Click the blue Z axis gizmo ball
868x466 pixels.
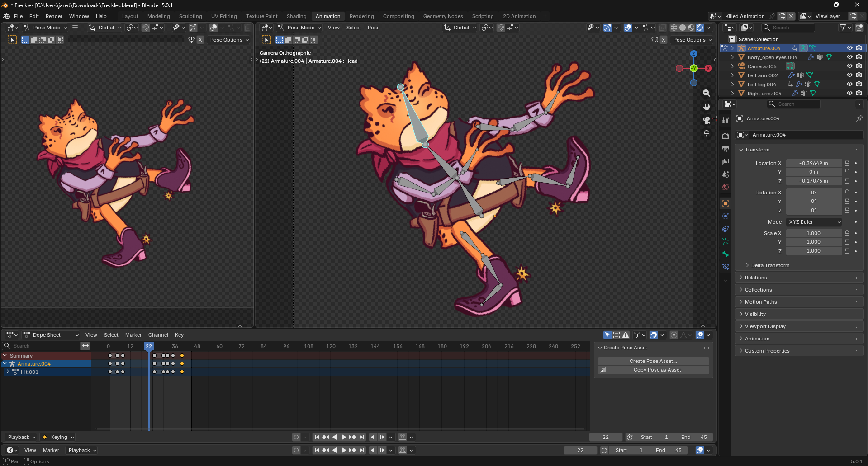tap(694, 54)
